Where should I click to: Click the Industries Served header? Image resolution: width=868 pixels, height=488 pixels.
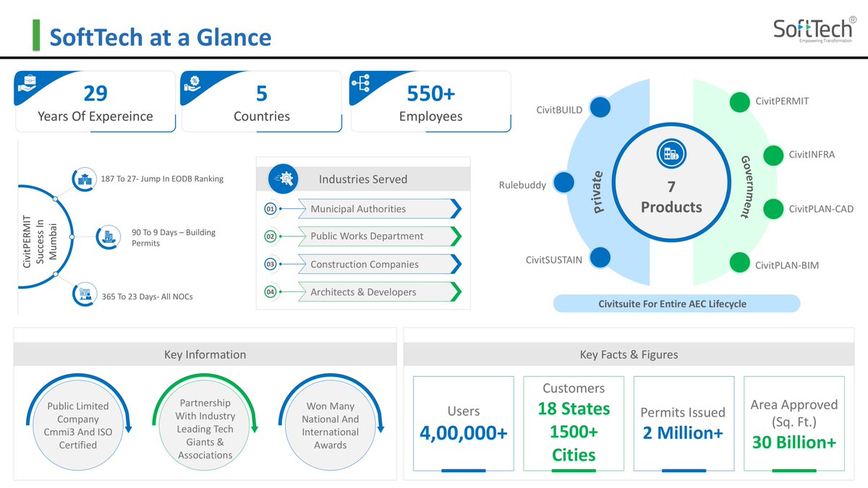coord(363,179)
